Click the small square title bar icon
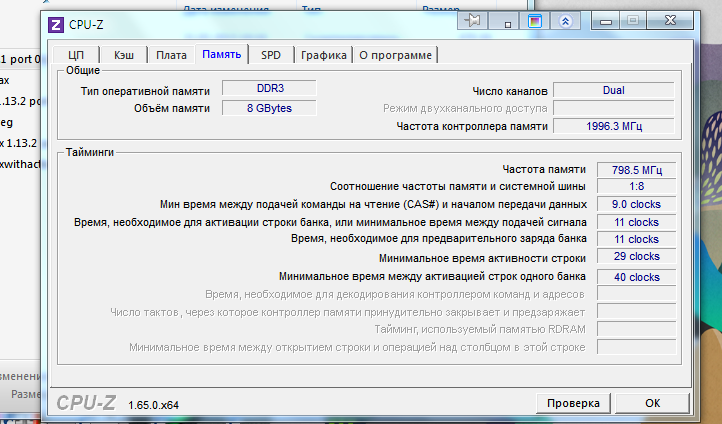Screen dimensions: 722x424 tap(504, 21)
